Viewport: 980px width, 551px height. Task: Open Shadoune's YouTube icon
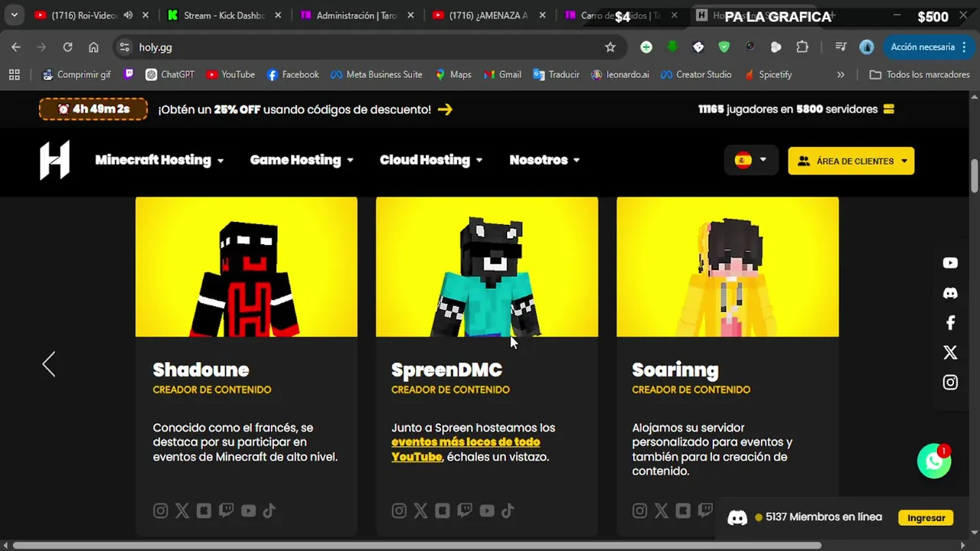248,511
